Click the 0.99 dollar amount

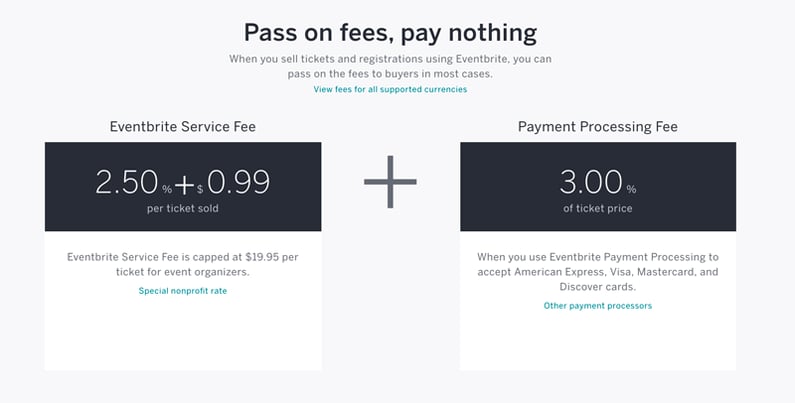coord(238,182)
